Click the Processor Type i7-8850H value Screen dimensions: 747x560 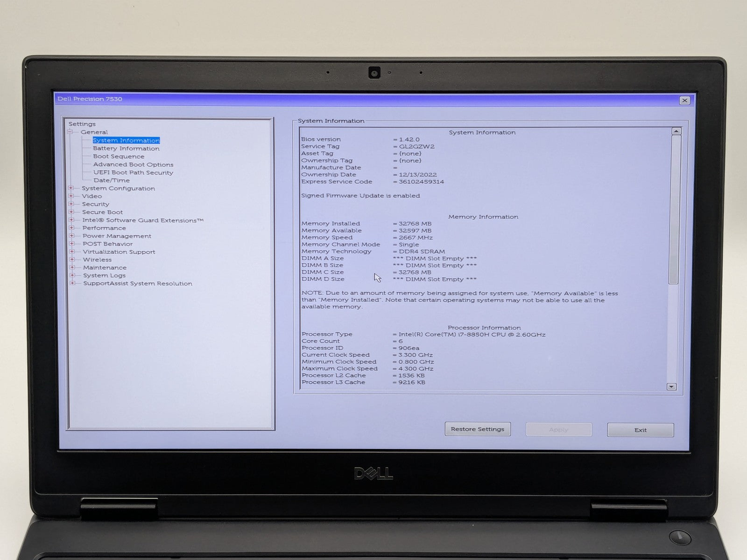pos(472,335)
